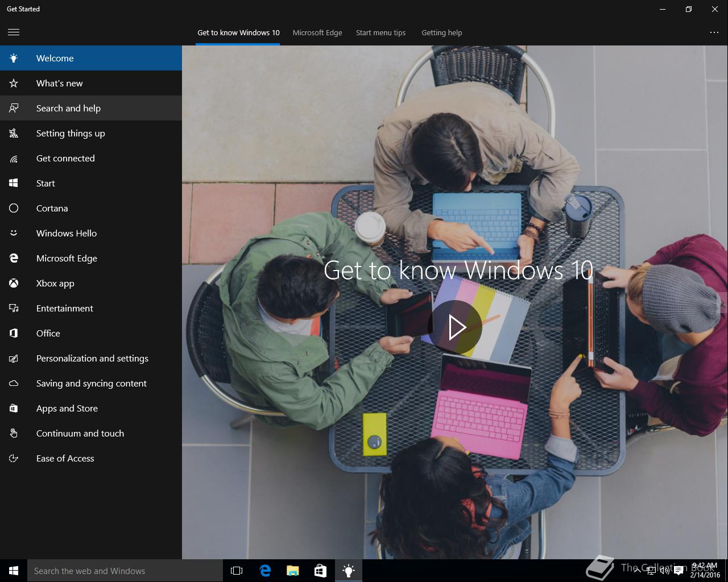This screenshot has height=582, width=728.
Task: Click the Get connected wireless icon
Action: (x=14, y=159)
